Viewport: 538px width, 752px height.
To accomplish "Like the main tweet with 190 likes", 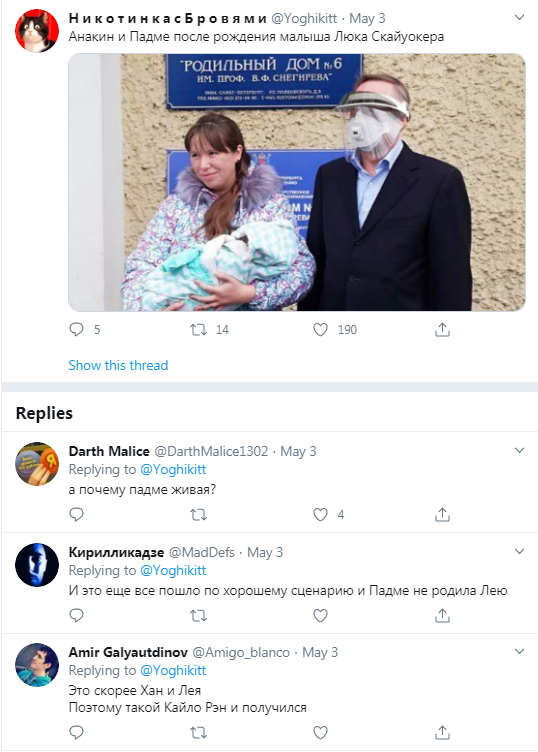I will coord(320,329).
